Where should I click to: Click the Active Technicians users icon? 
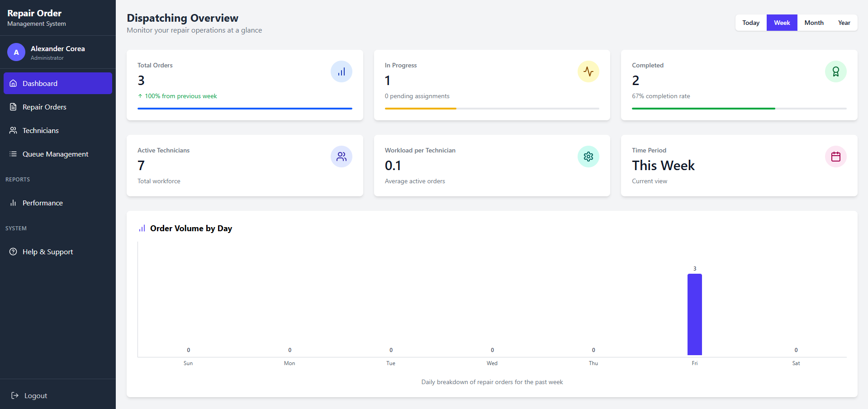pos(342,157)
